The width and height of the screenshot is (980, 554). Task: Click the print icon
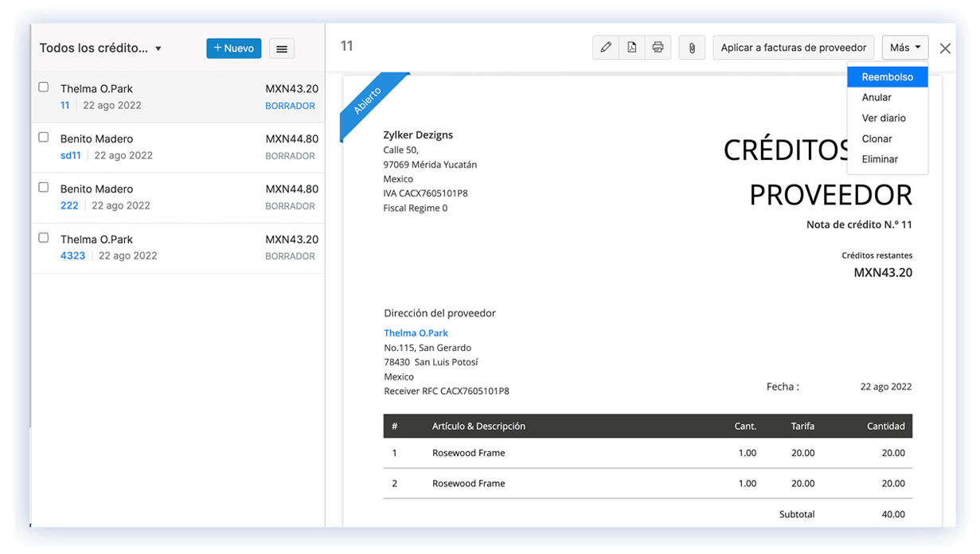point(658,47)
